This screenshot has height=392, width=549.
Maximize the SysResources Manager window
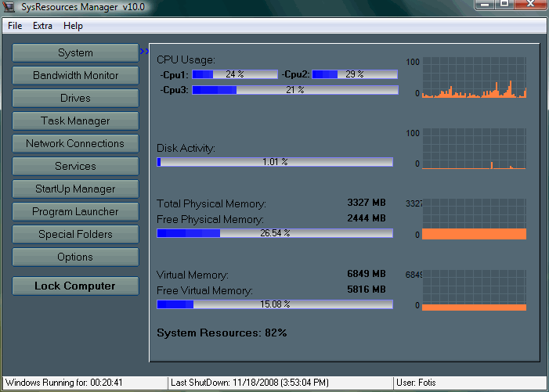click(x=504, y=4)
